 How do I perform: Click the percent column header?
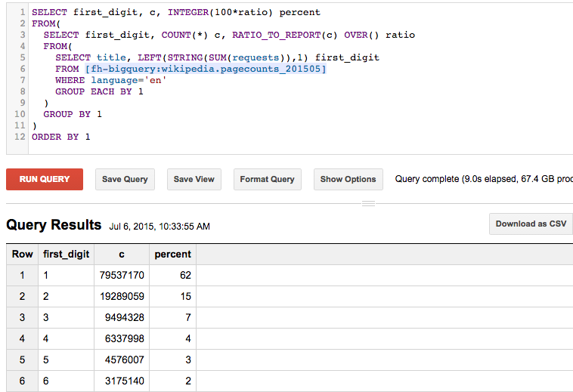tap(172, 254)
